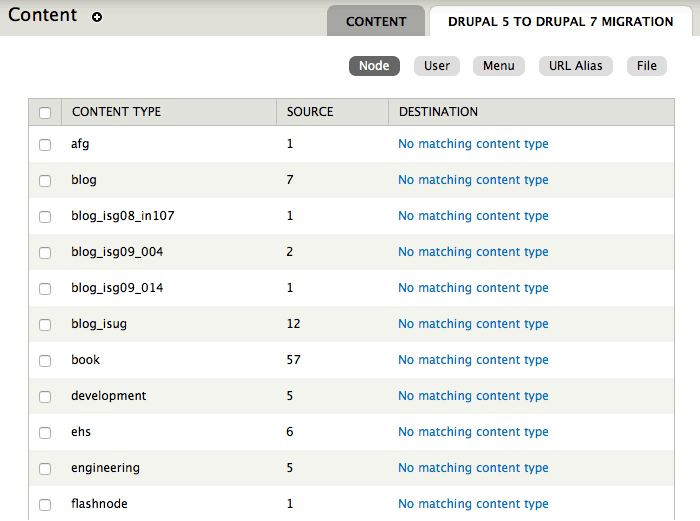Click the plus icon next to Content
The height and width of the screenshot is (521, 700).
click(97, 17)
